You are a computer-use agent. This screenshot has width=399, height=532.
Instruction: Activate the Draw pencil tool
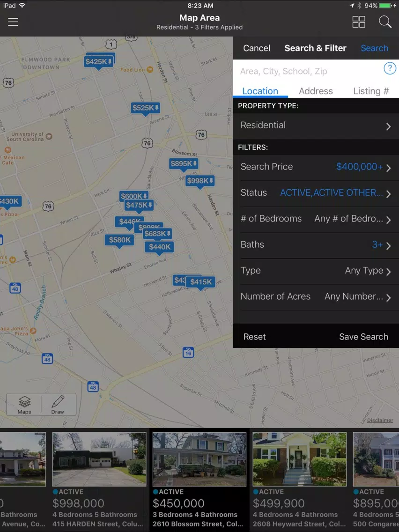(x=58, y=405)
